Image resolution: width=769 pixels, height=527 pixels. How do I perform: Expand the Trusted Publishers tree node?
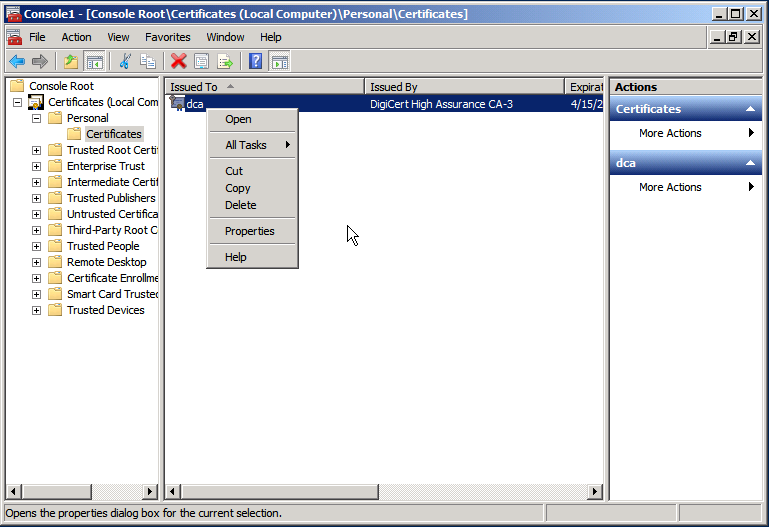point(37,198)
